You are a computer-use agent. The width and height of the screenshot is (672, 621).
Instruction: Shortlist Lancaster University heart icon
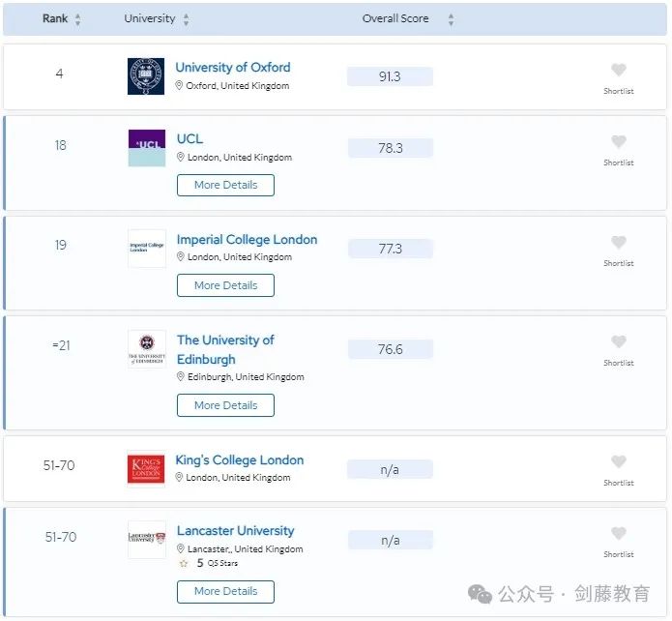pyautogui.click(x=619, y=533)
